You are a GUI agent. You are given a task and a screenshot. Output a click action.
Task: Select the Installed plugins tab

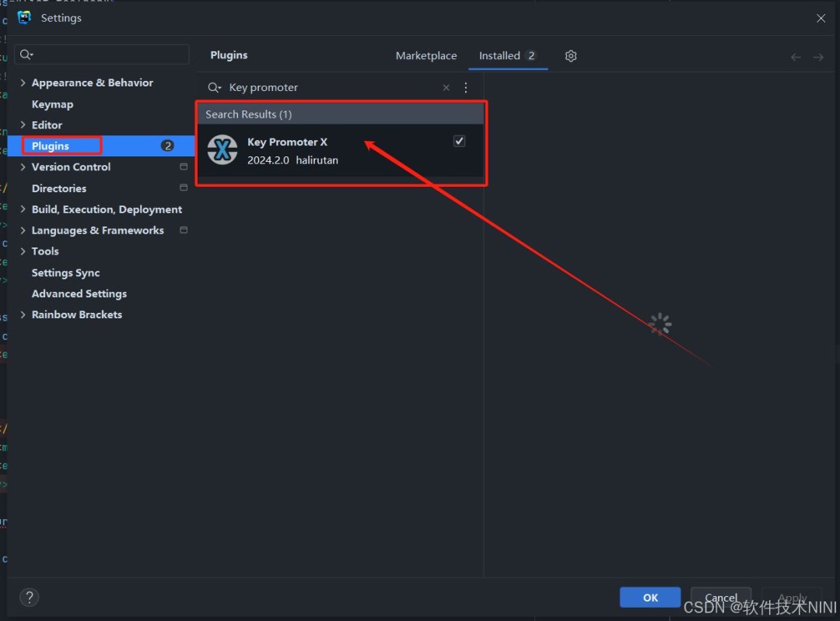499,56
